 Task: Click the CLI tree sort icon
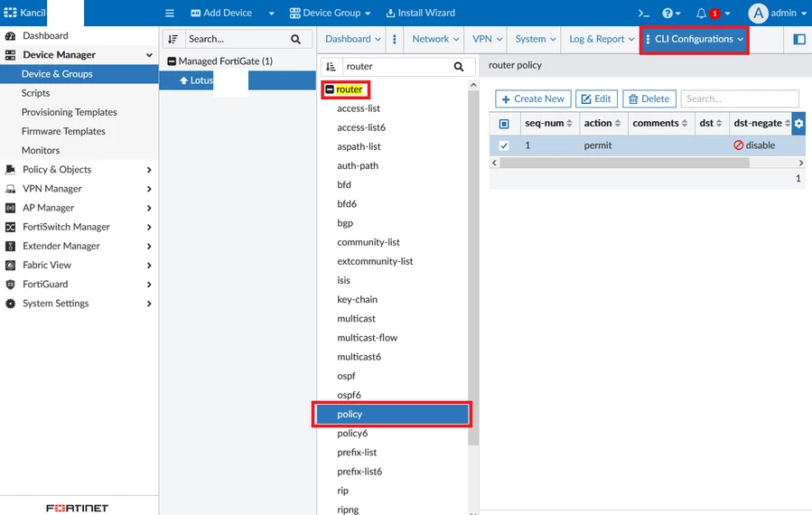(x=331, y=66)
